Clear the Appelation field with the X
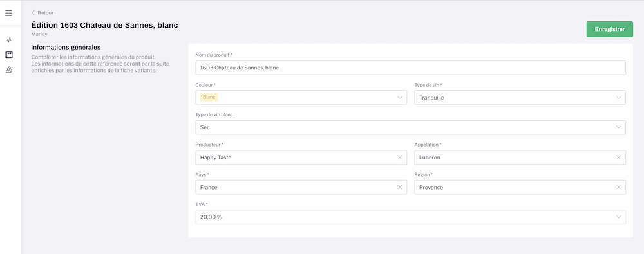The width and height of the screenshot is (644, 254). [x=618, y=158]
